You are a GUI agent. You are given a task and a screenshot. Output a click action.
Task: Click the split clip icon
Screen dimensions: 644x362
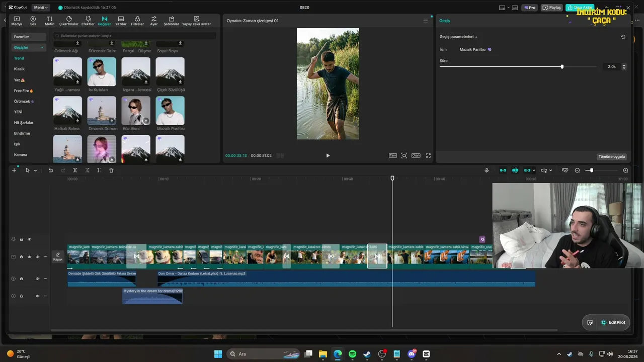[x=75, y=170]
